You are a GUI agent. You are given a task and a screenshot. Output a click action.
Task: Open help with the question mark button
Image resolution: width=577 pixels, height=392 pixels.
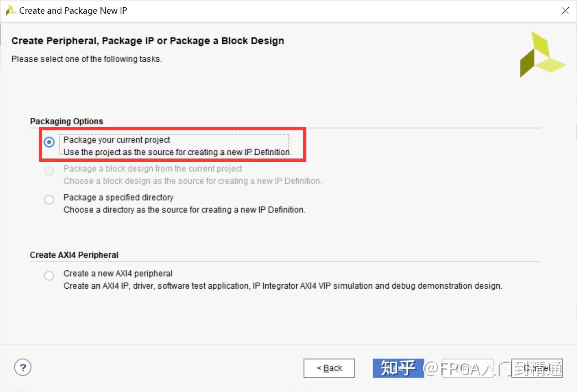pyautogui.click(x=23, y=367)
